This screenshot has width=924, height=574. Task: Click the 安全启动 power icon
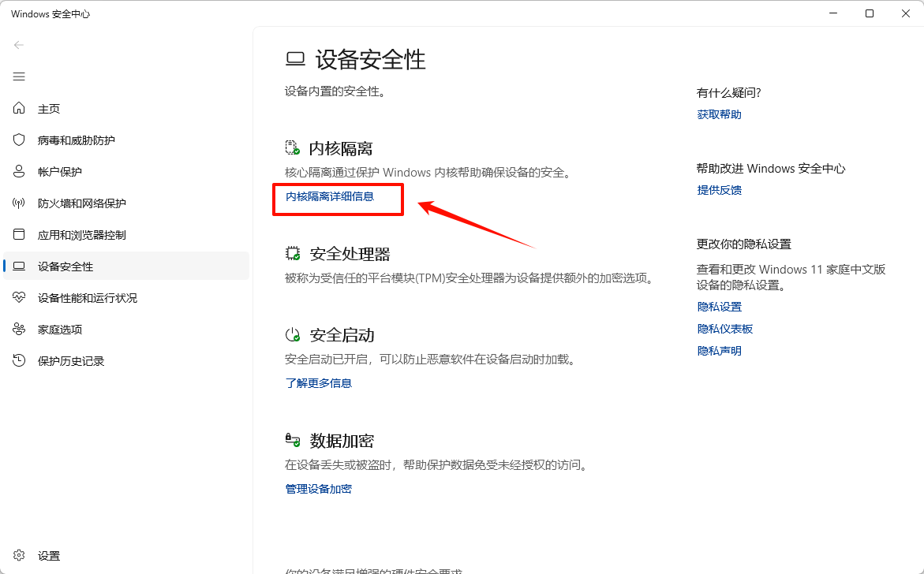coord(293,335)
